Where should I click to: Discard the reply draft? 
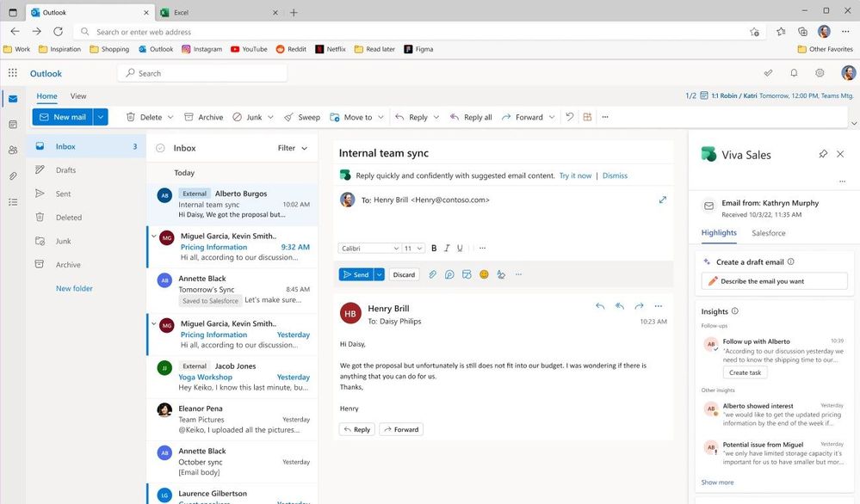pyautogui.click(x=404, y=274)
